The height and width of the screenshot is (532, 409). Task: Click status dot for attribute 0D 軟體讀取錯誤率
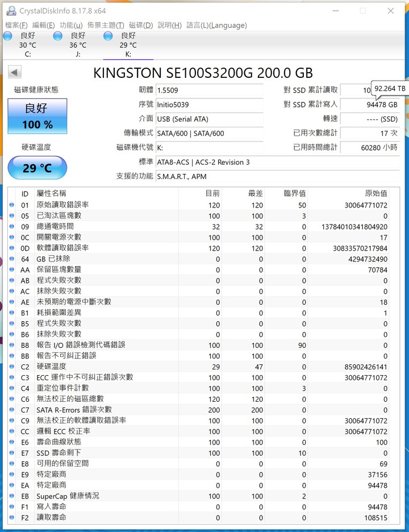pyautogui.click(x=12, y=248)
